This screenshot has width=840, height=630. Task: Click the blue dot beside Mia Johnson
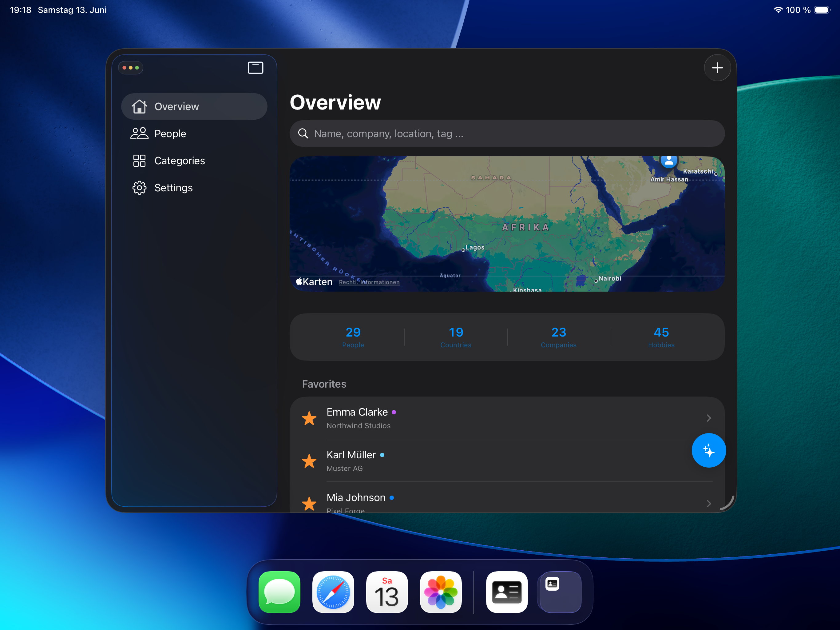point(391,497)
